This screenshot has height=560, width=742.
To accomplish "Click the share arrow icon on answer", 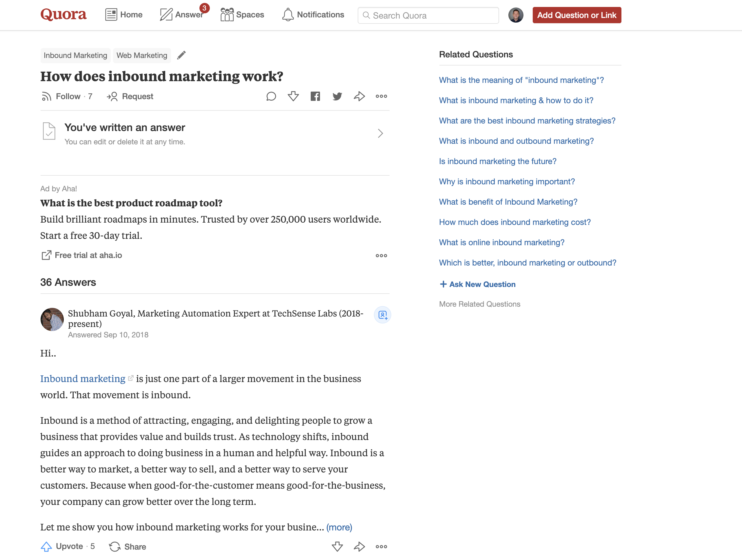I will [x=359, y=547].
